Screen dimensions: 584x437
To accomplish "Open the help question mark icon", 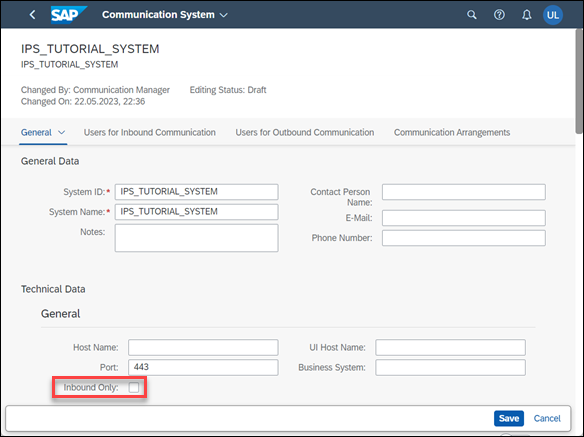I will coord(499,15).
